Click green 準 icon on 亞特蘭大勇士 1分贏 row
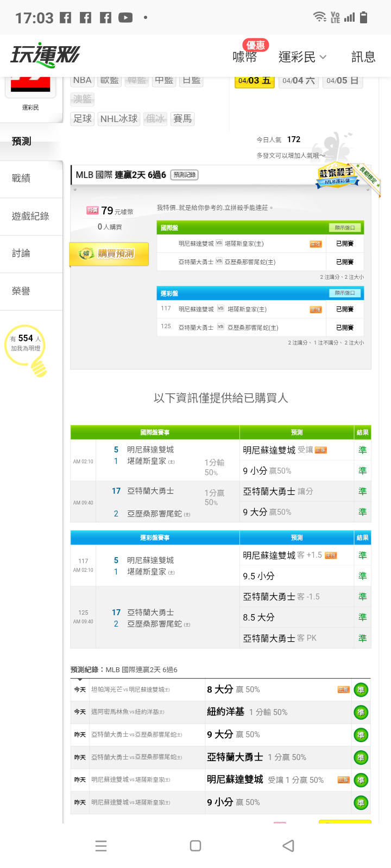391x868 pixels. click(361, 757)
